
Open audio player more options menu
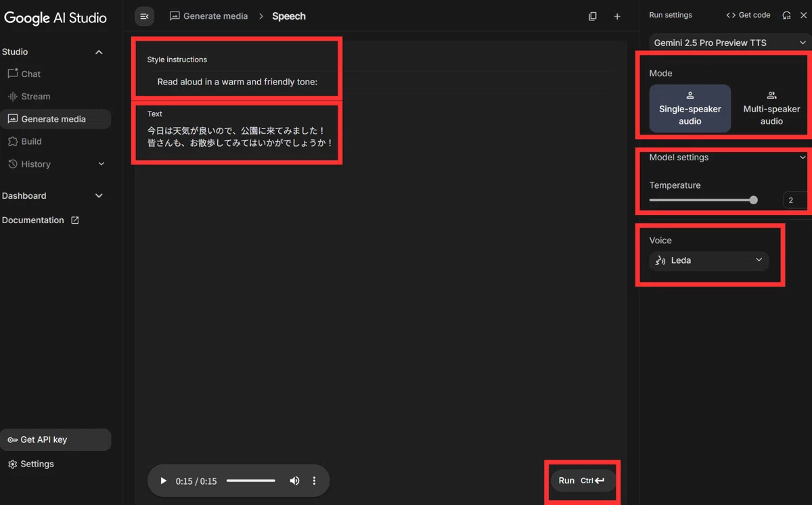pos(314,481)
